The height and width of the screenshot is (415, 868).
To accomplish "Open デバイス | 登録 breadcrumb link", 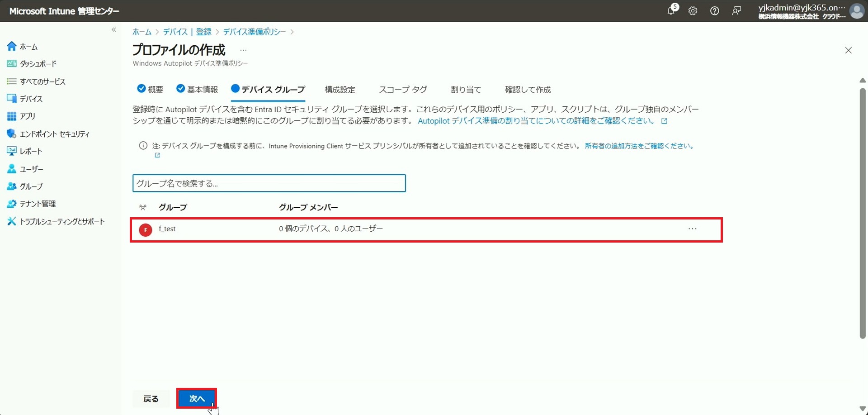I will 187,32.
